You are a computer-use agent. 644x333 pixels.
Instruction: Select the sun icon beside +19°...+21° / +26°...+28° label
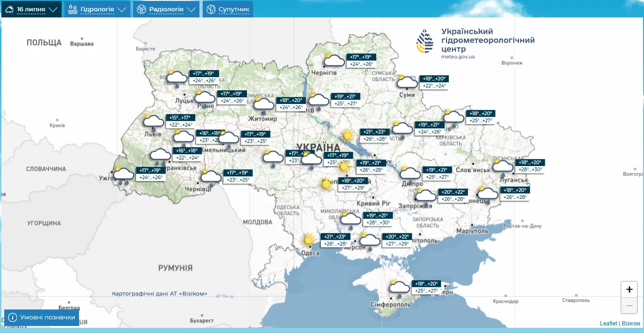pyautogui.click(x=344, y=166)
